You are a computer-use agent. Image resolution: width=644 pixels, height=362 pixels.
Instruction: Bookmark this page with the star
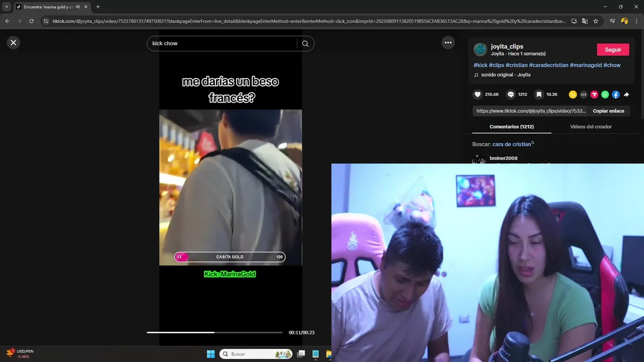click(x=596, y=21)
